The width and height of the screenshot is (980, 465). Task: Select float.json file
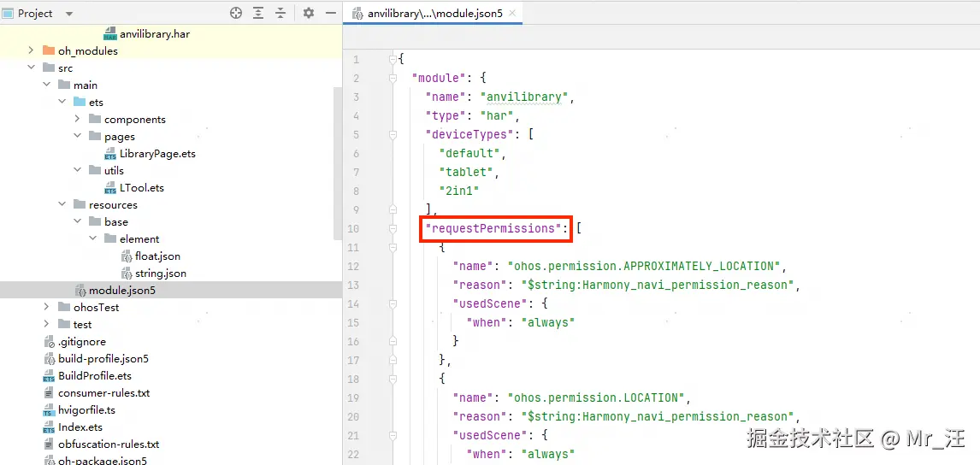157,256
